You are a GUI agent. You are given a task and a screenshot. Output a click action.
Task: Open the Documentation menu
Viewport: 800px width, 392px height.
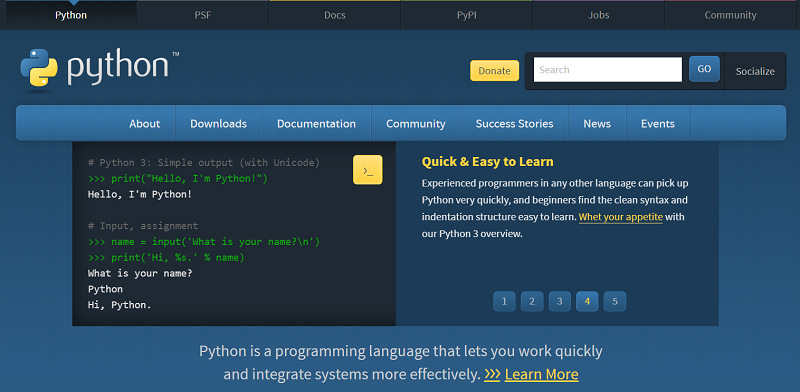(316, 124)
